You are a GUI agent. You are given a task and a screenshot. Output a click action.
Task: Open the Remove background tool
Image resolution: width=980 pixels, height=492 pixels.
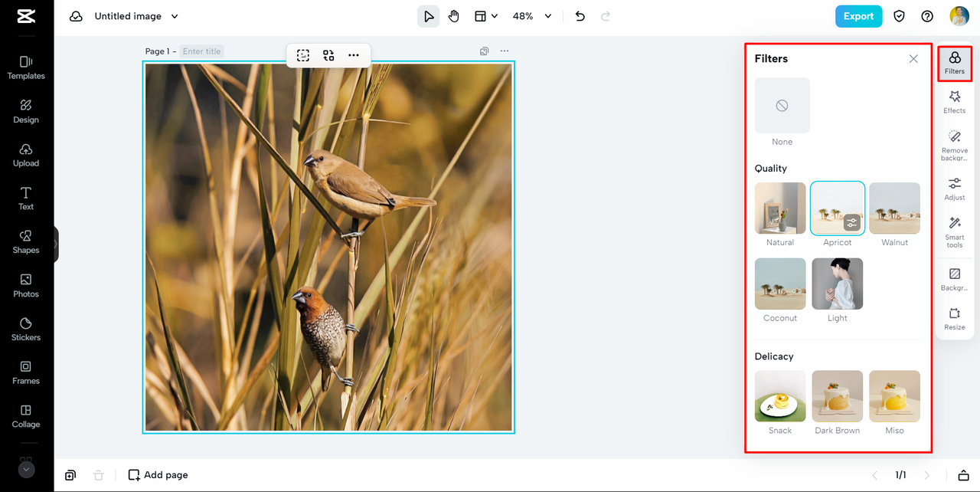click(955, 146)
